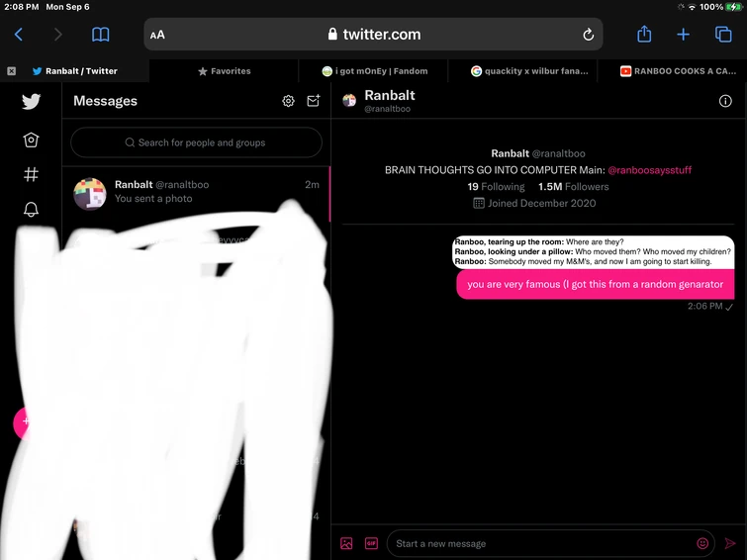Click the 1.5M Followers count
Image resolution: width=747 pixels, height=560 pixels.
point(574,187)
